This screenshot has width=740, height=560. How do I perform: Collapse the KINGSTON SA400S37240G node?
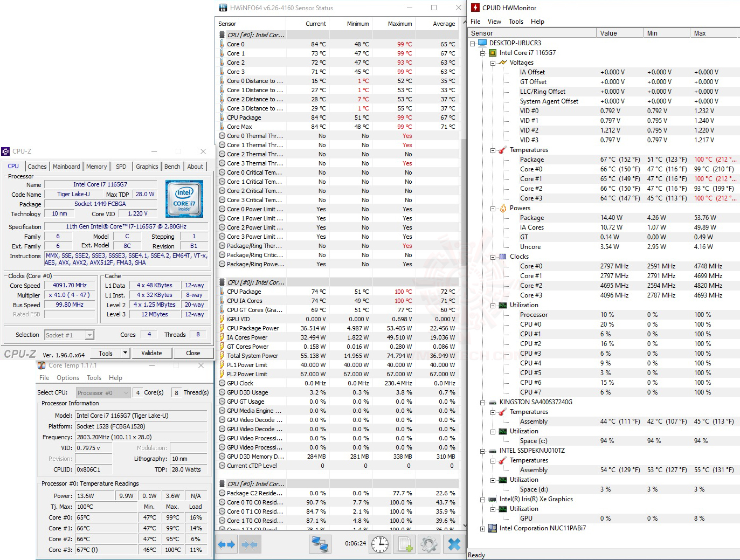(x=483, y=402)
